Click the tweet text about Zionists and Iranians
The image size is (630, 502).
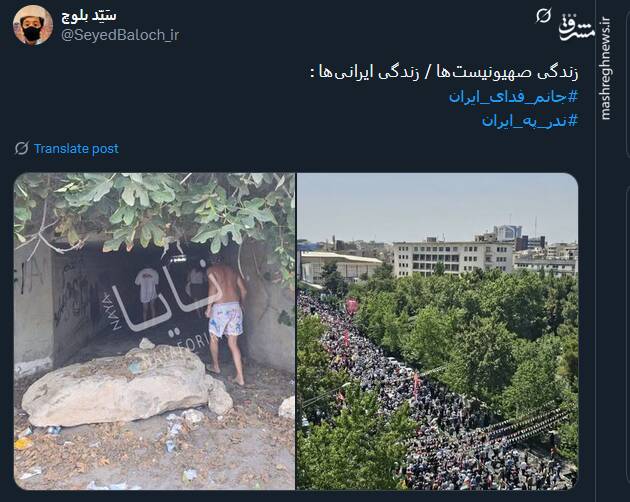click(x=444, y=73)
